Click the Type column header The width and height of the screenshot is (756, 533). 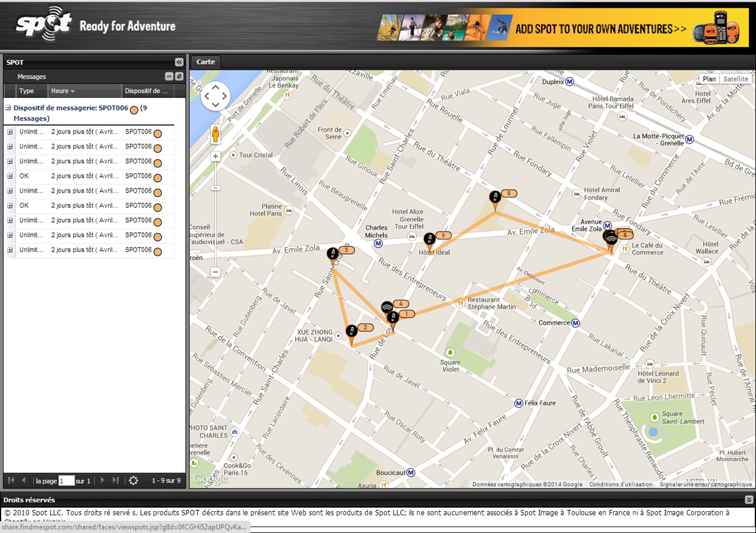click(32, 91)
